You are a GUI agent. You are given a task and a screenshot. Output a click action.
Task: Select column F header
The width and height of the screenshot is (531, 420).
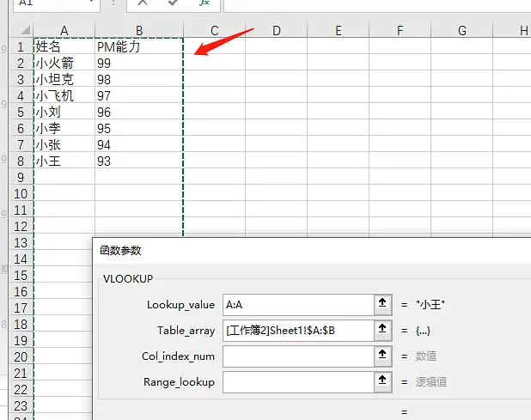(x=400, y=30)
